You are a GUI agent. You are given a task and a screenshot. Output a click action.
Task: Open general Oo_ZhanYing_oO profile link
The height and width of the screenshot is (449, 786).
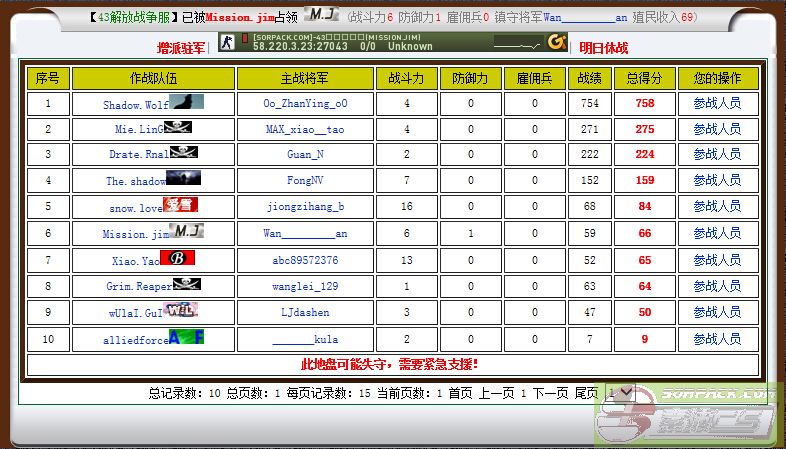coord(304,103)
